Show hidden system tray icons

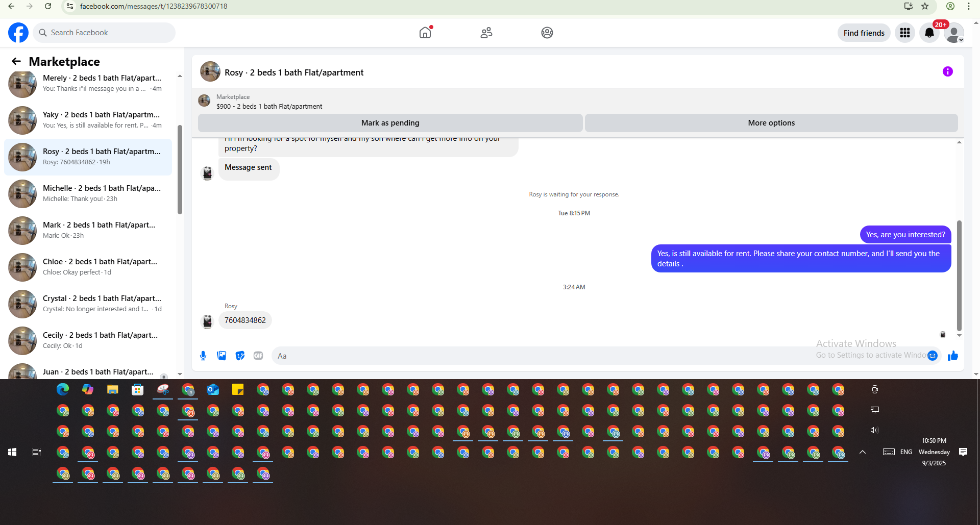click(863, 452)
